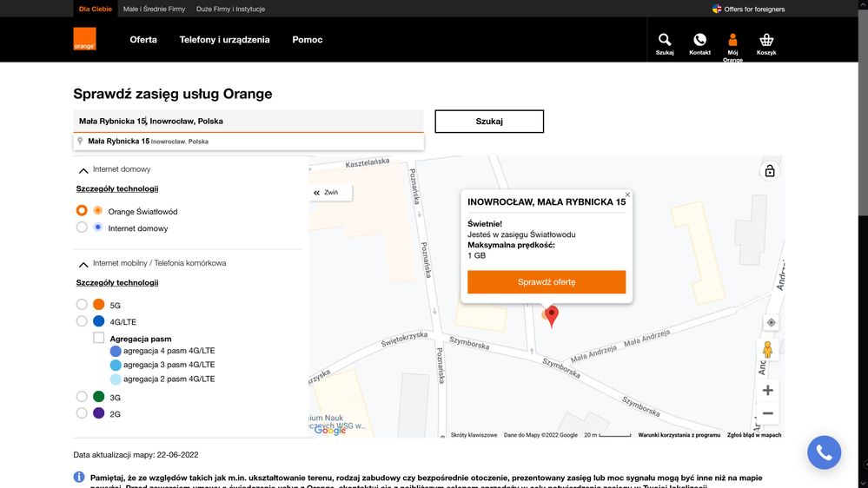Click the map lock icon
Viewport: 868px width, 488px height.
coord(770,171)
